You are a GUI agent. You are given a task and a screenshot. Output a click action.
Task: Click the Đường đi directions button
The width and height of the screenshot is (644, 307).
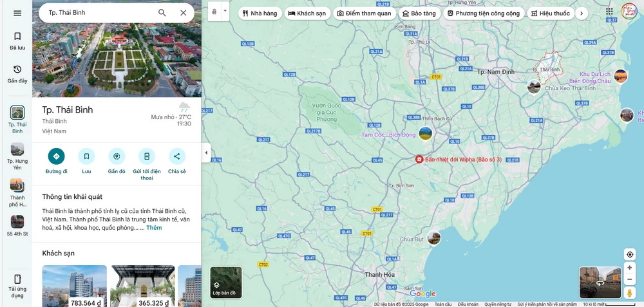pyautogui.click(x=56, y=156)
